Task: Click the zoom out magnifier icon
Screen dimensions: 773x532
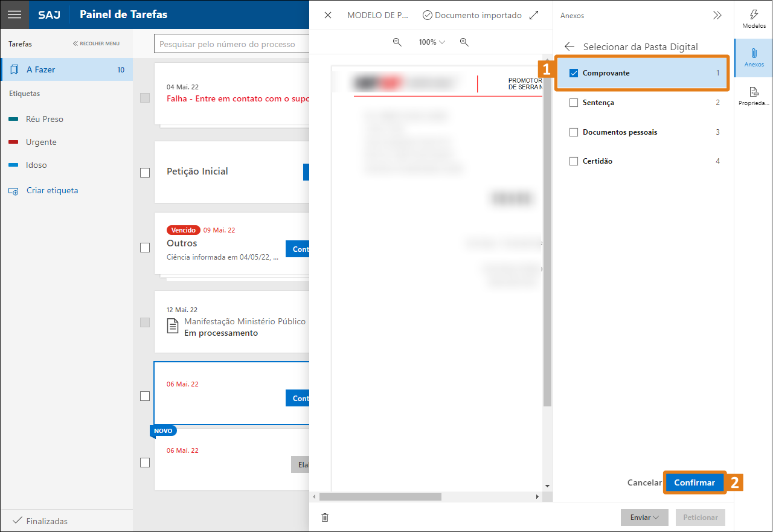Action: (397, 42)
